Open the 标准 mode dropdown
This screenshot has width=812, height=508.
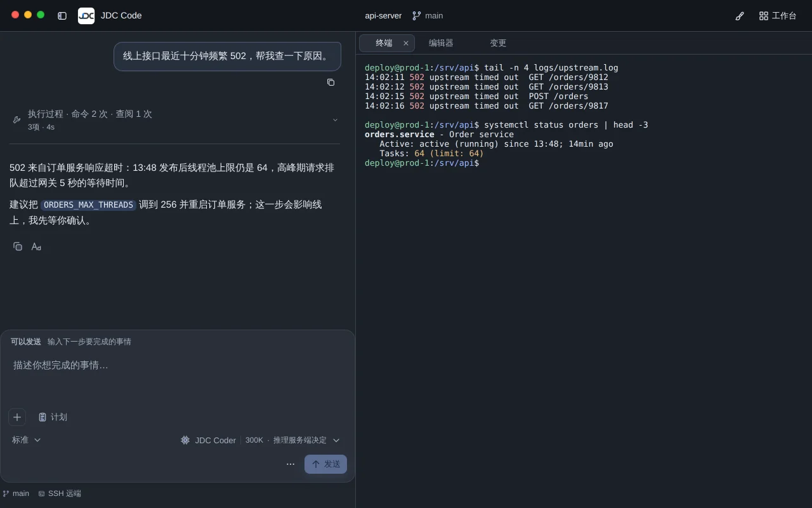(x=27, y=440)
